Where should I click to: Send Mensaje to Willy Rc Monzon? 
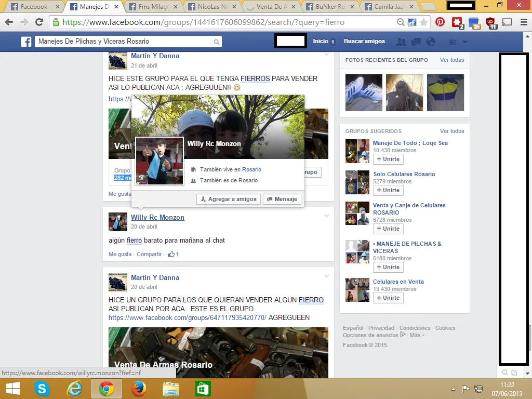coord(282,199)
